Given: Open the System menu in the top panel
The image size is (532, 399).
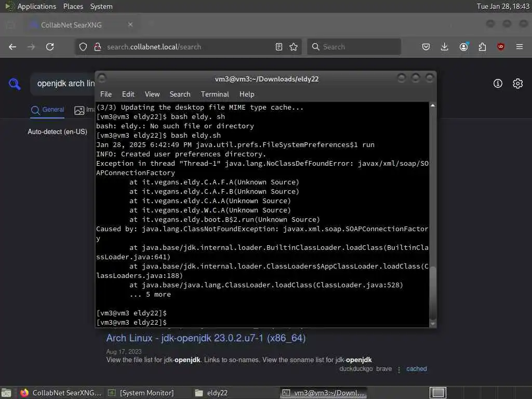Looking at the screenshot, I should point(101,6).
